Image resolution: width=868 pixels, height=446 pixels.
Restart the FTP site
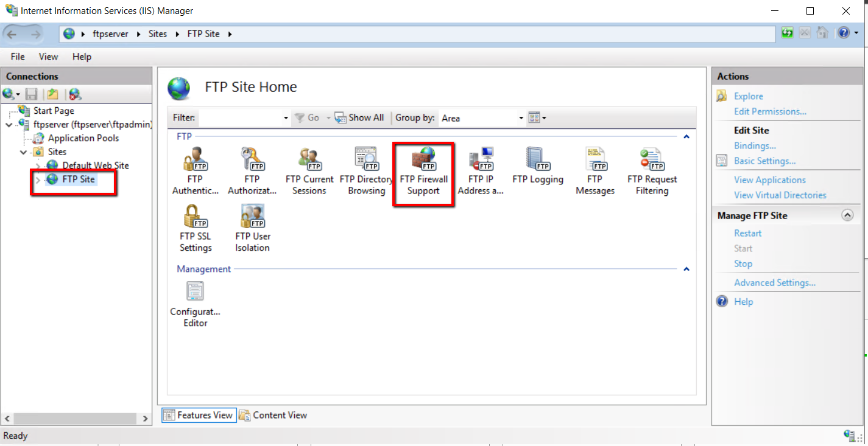748,233
